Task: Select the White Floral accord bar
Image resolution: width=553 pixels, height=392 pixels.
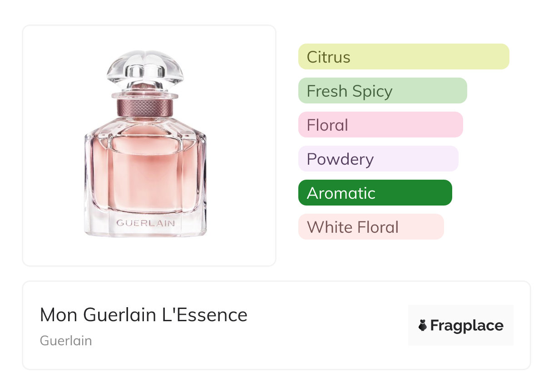Action: tap(370, 227)
